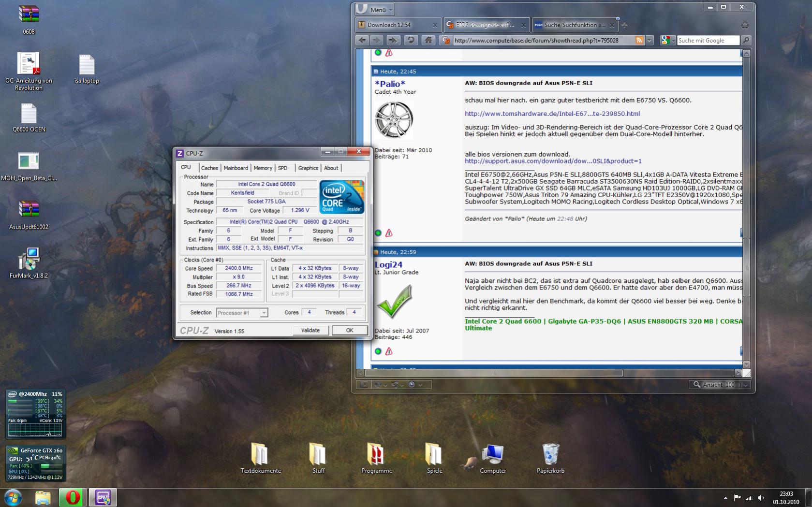The height and width of the screenshot is (507, 812).
Task: Open the Memory tab in CPU-Z
Action: click(x=263, y=168)
